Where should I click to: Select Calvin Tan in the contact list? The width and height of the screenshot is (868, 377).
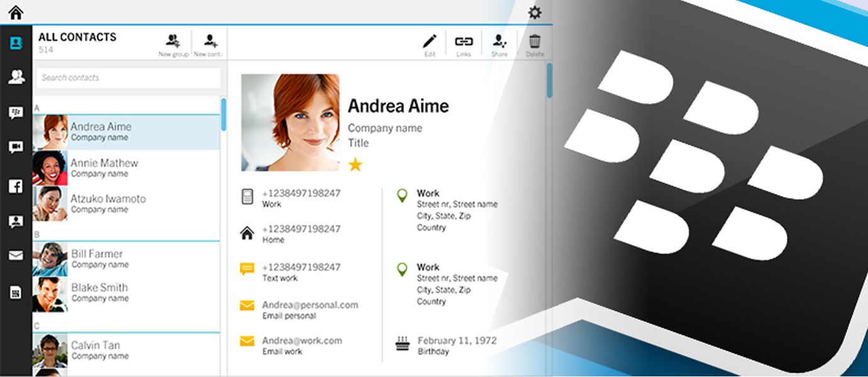[x=126, y=350]
